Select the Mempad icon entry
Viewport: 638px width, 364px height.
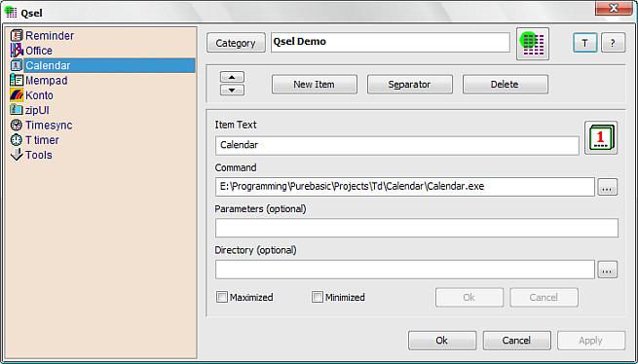pos(17,80)
